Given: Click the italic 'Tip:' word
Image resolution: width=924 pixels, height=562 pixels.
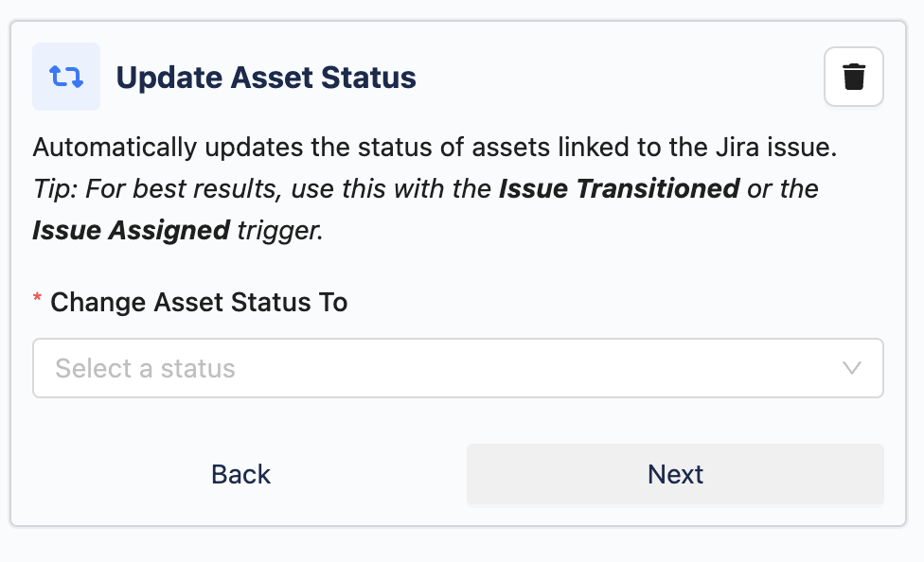Looking at the screenshot, I should pos(56,188).
